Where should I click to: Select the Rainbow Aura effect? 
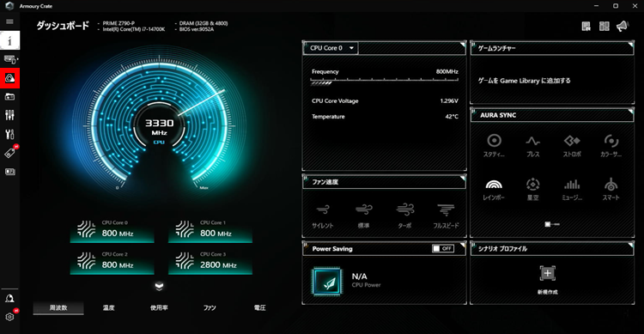click(494, 189)
